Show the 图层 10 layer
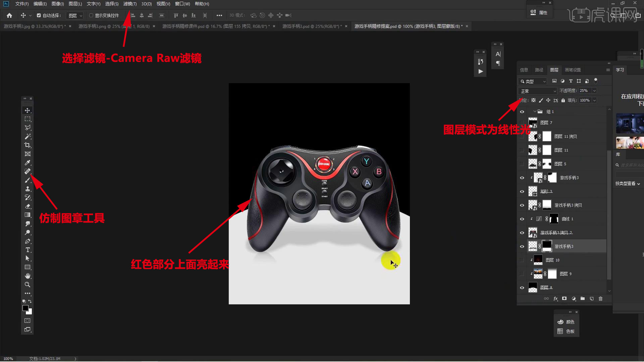This screenshot has height=362, width=644. pyautogui.click(x=522, y=260)
